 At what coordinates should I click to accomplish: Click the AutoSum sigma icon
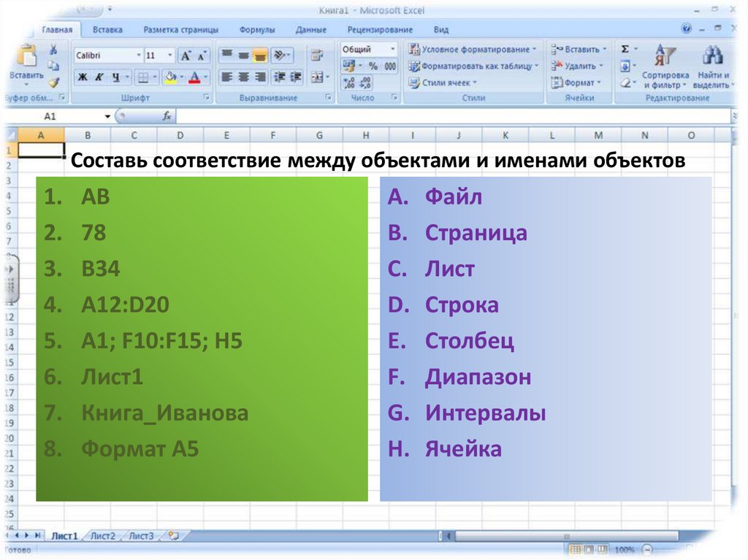click(625, 49)
